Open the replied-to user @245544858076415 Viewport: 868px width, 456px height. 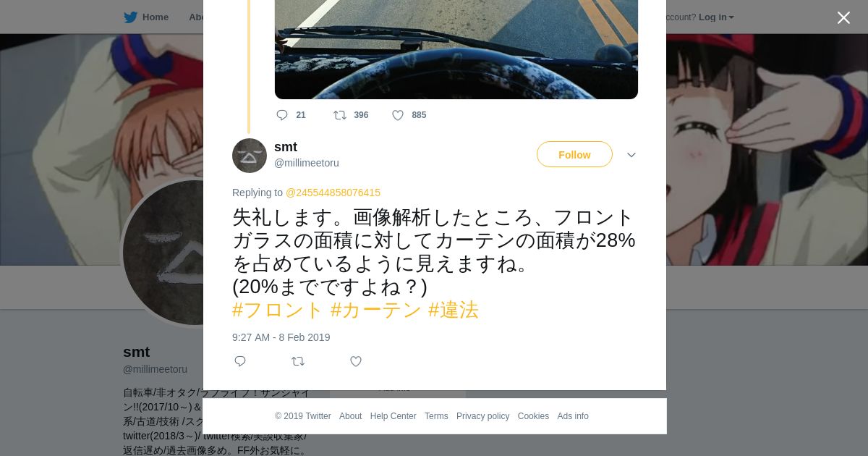click(x=333, y=193)
